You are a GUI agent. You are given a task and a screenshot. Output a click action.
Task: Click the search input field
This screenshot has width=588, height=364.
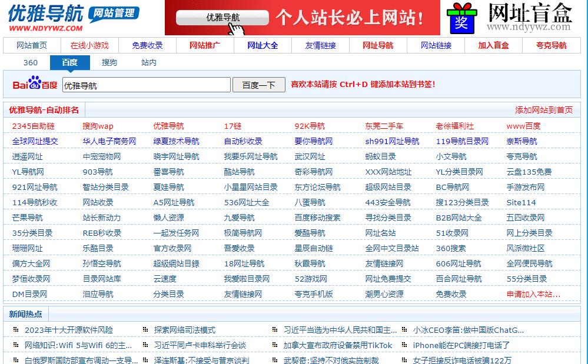pos(146,85)
